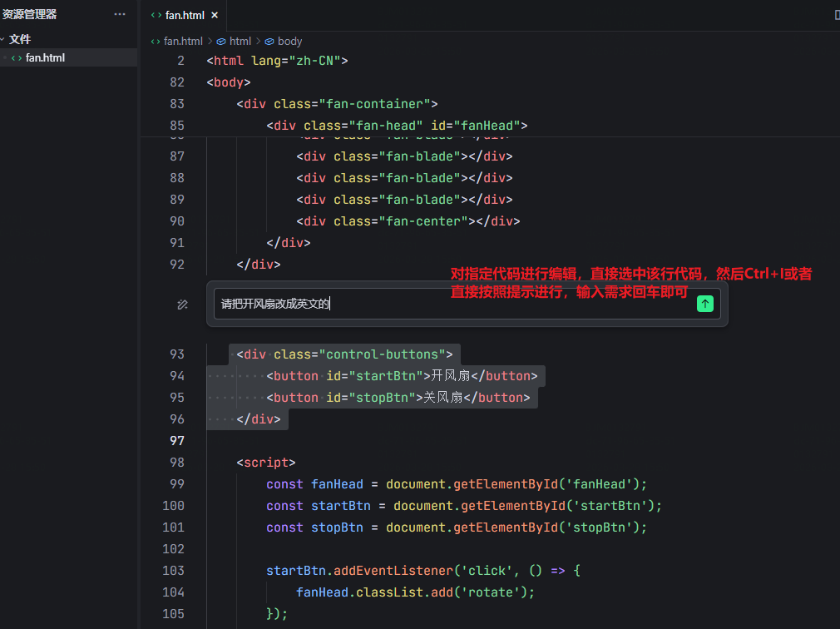
Task: Click the sticky fan-head div line 85
Action: tap(397, 126)
